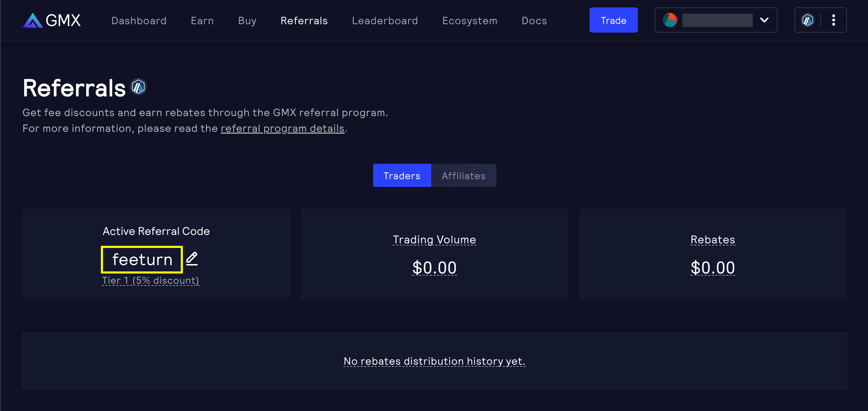Open the Buy menu item
The width and height of the screenshot is (868, 411).
pos(247,21)
